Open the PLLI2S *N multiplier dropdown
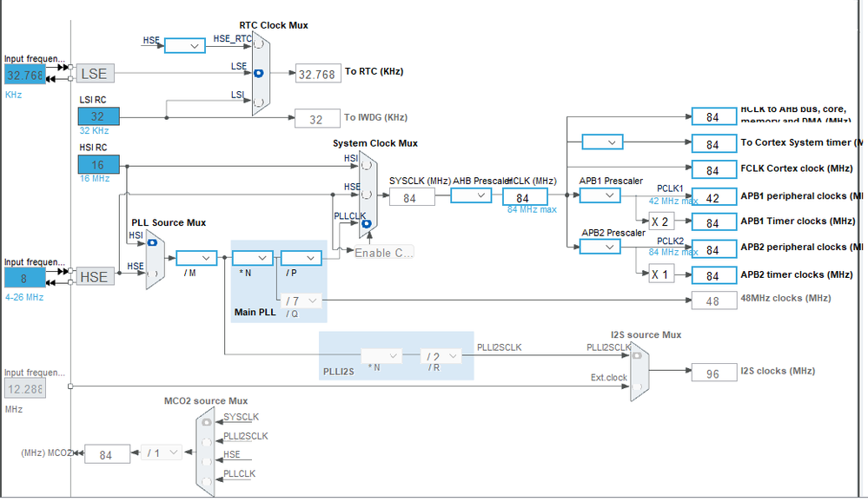The image size is (868, 502). 381,356
